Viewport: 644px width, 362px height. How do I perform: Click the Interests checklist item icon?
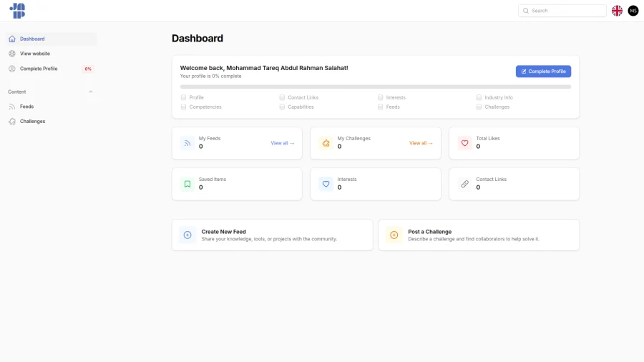pos(381,98)
